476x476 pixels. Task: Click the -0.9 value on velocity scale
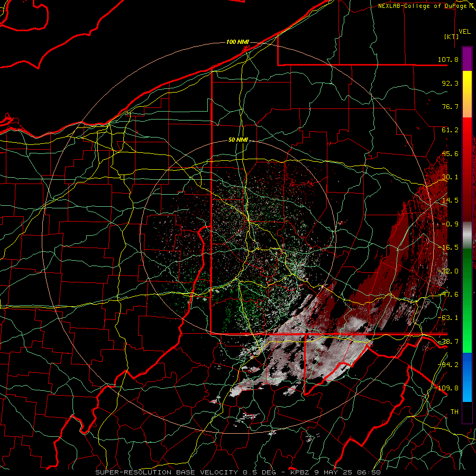[450, 224]
